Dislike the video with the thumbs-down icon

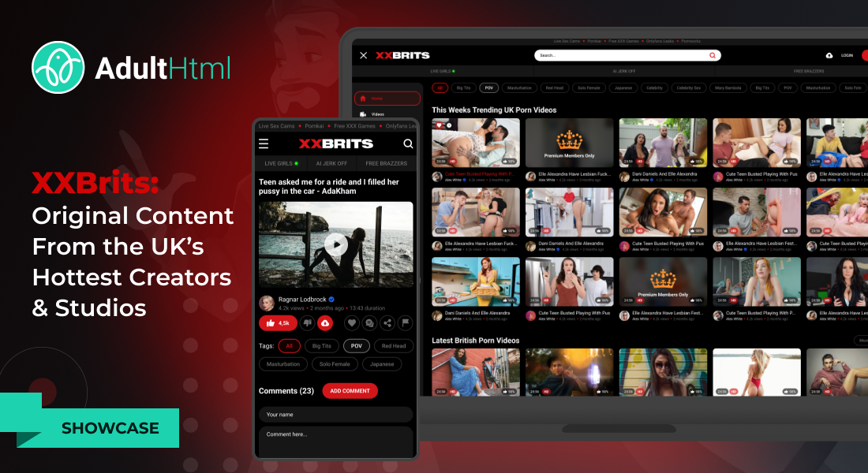(307, 323)
